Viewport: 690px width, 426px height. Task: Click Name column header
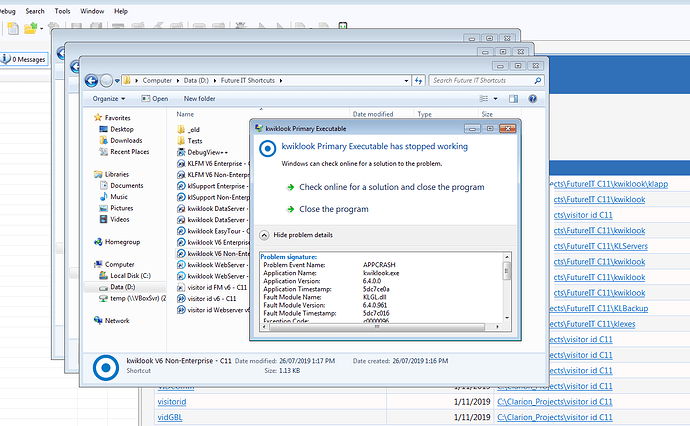click(x=185, y=114)
